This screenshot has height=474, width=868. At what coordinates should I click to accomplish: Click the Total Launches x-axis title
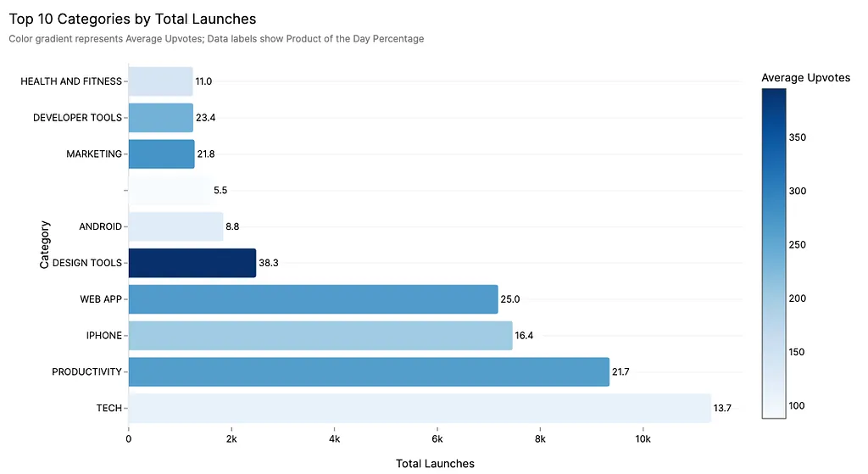[x=435, y=463]
